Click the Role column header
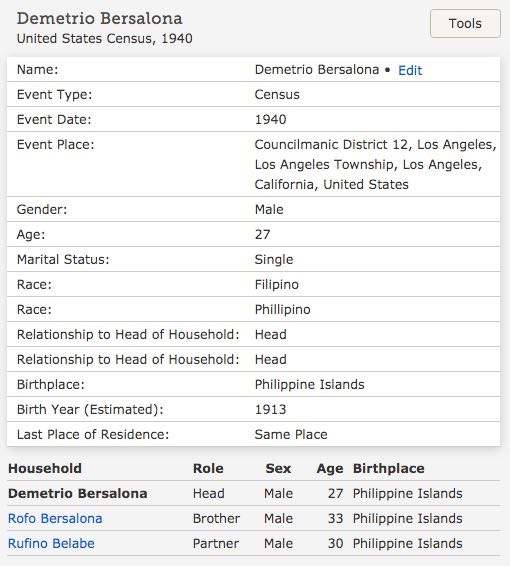Image resolution: width=510 pixels, height=566 pixels. (208, 469)
